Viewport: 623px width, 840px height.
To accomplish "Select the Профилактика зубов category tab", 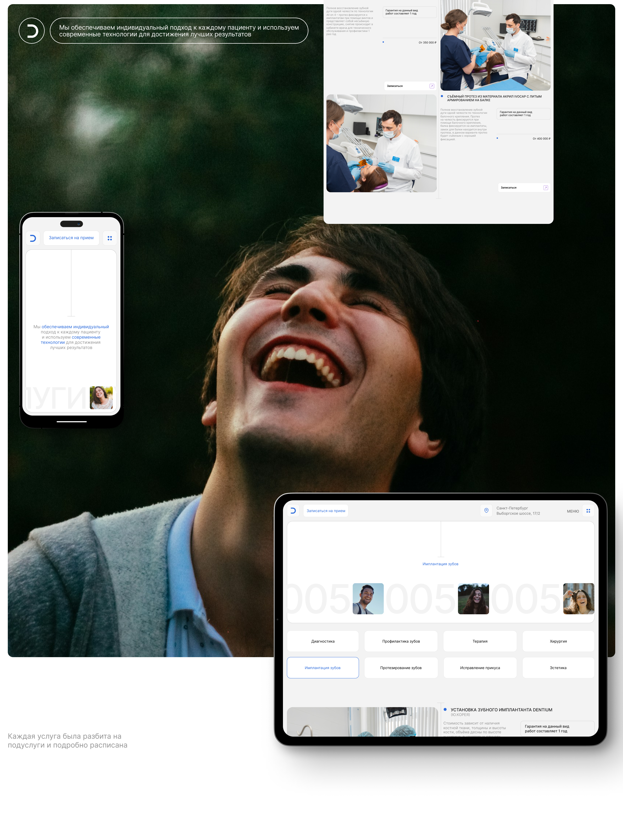I will (401, 641).
